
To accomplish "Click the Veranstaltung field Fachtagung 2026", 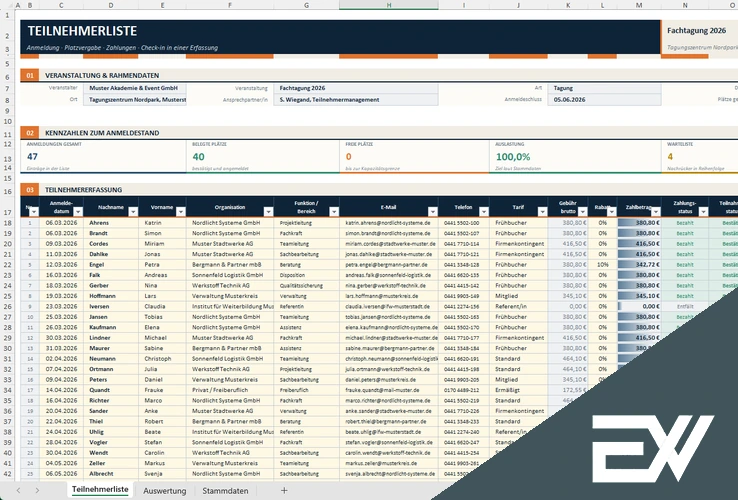I will (x=356, y=88).
